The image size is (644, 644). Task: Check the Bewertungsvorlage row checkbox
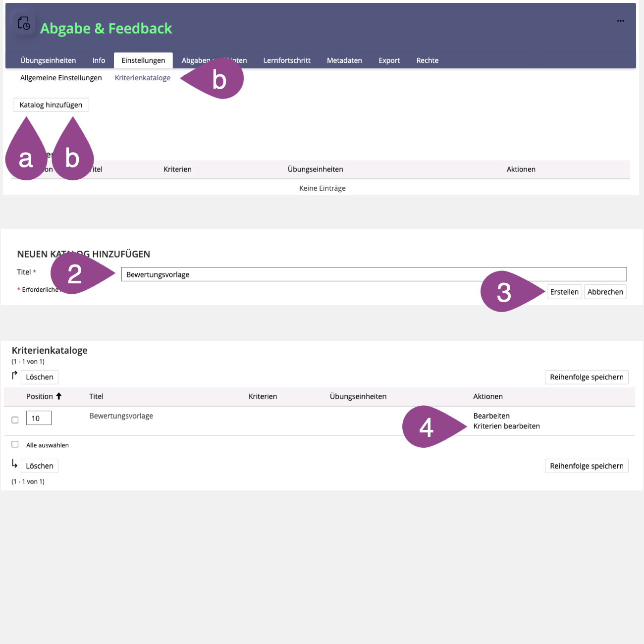[15, 420]
